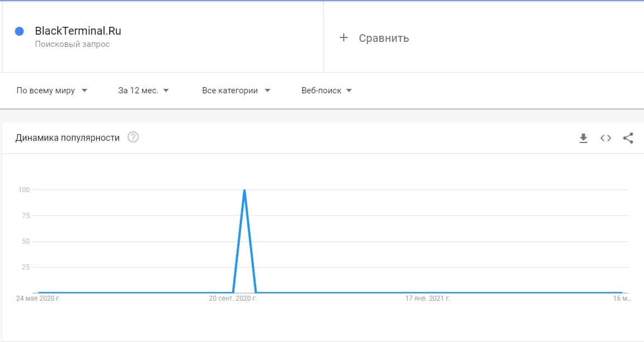Image resolution: width=644 pixels, height=342 pixels.
Task: Share the popularity chart
Action: point(628,138)
